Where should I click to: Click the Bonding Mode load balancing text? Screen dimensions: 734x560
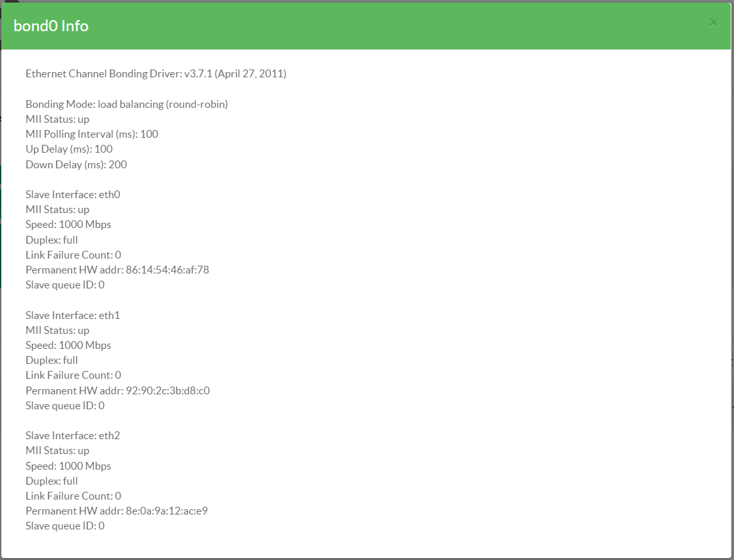(x=127, y=104)
